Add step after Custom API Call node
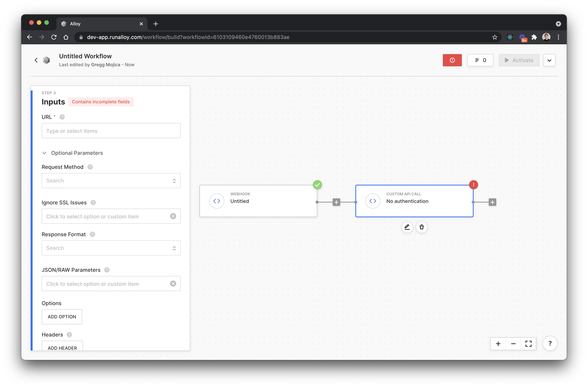Screen dimensions: 588x388 492,202
